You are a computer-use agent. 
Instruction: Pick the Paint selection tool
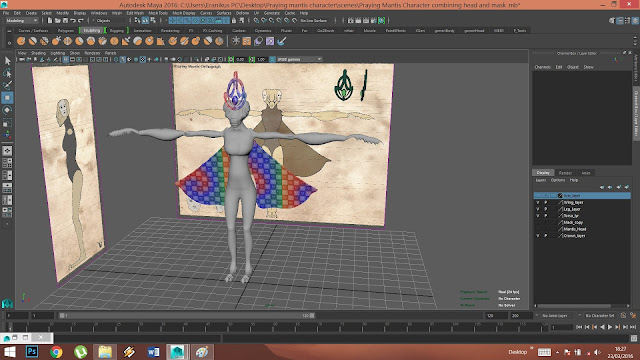coord(7,85)
